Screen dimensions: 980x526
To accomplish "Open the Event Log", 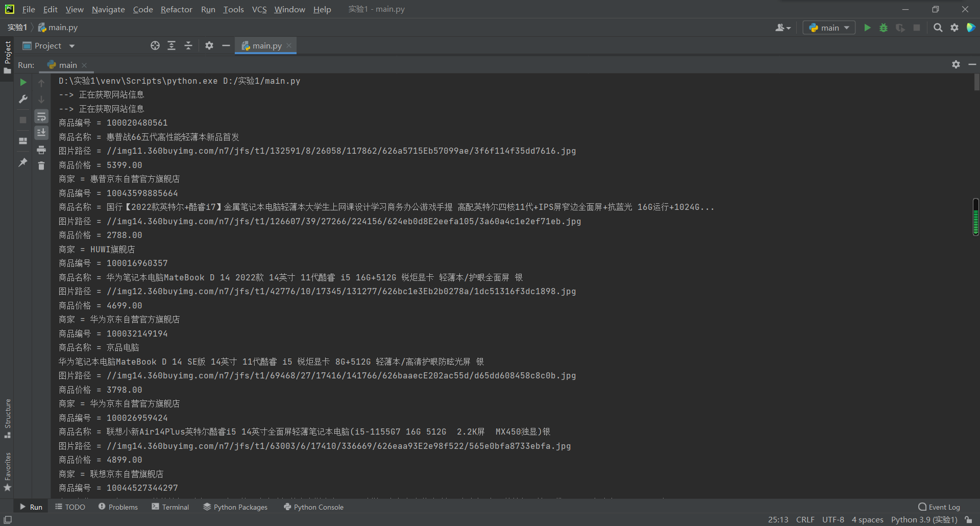I will coord(939,507).
